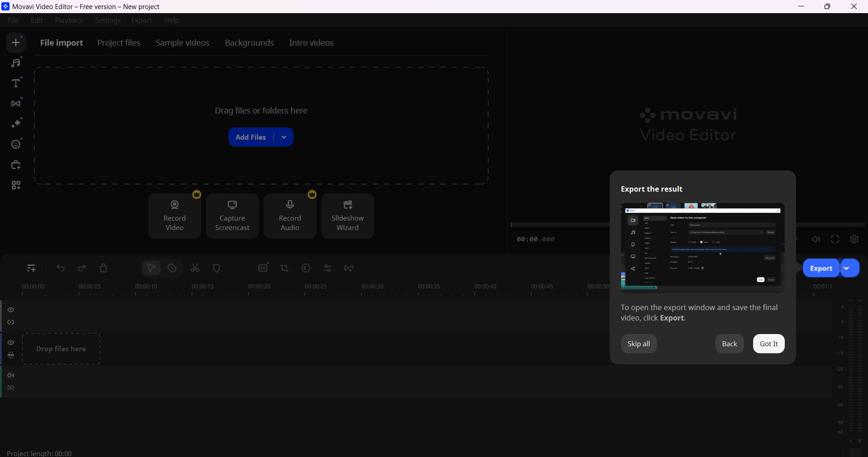
Task: Click Back in tutorial popup
Action: (x=729, y=344)
